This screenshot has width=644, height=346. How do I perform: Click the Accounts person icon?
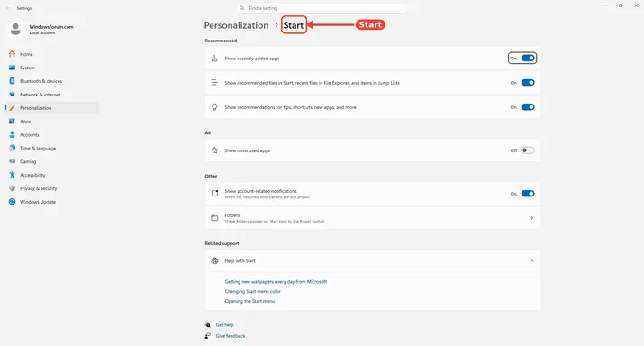[12, 134]
